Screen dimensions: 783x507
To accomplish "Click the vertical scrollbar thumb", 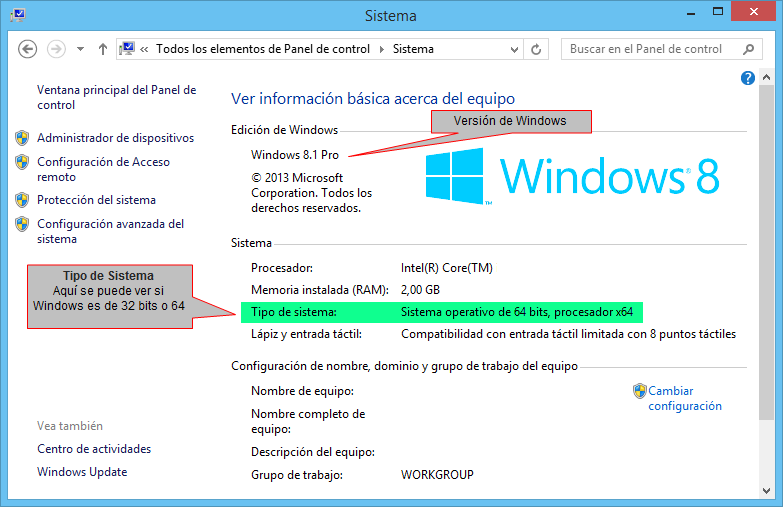I will pos(767,252).
